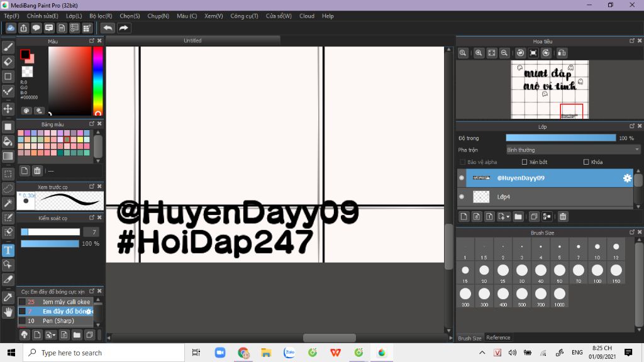
Task: Toggle checkbox of Pen (Sharp) brush
Action: click(x=22, y=321)
